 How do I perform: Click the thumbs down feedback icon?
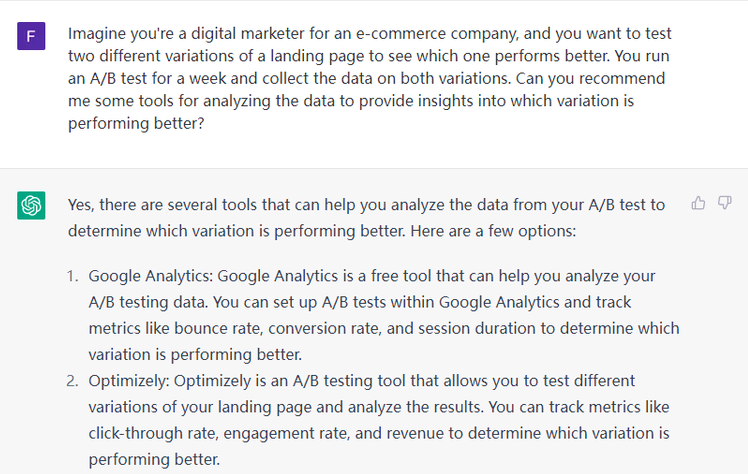coord(725,203)
